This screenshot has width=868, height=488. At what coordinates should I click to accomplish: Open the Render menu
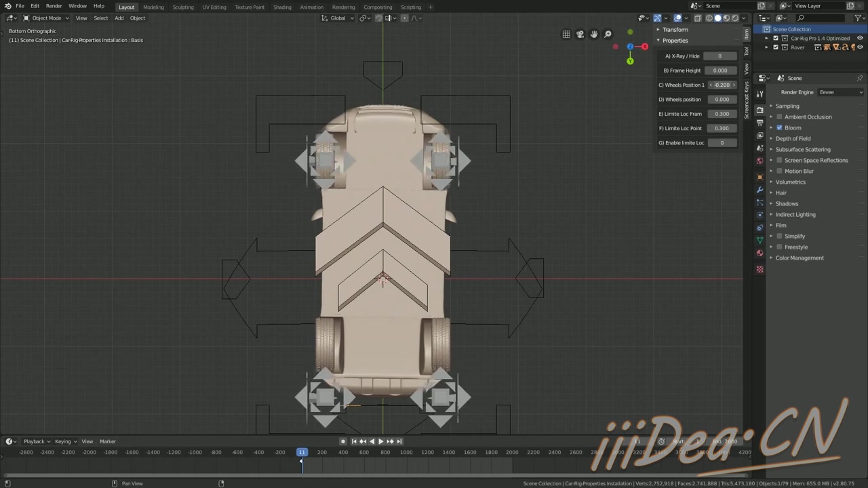click(54, 6)
